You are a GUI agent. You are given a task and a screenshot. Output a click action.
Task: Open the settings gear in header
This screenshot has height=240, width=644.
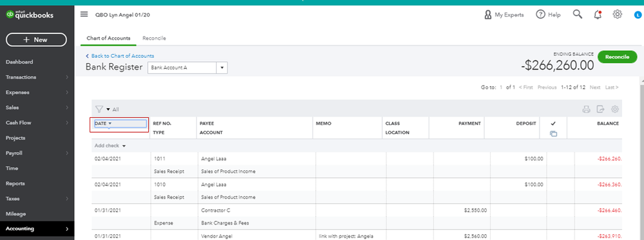coord(618,14)
